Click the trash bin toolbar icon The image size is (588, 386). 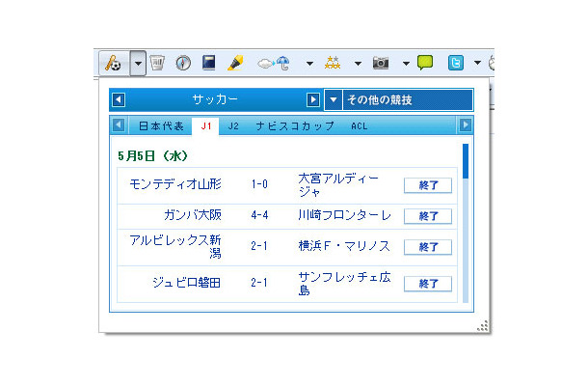pyautogui.click(x=158, y=63)
